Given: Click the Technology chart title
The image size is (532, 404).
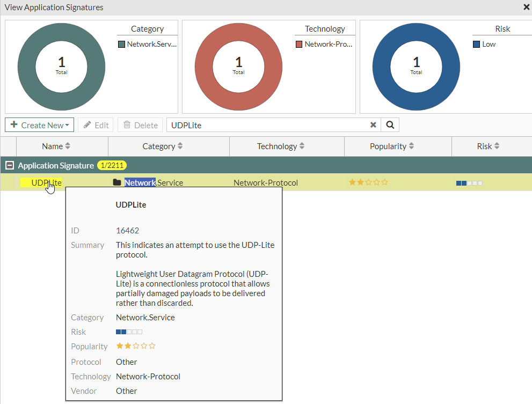Looking at the screenshot, I should click(x=325, y=29).
